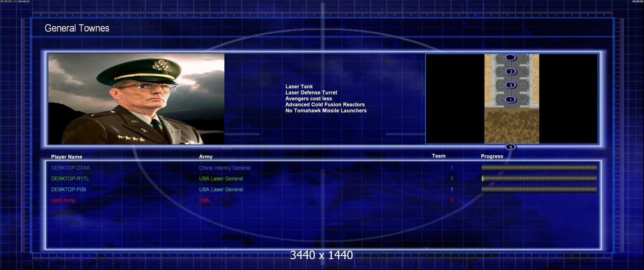Click the 'Progress' column header
Viewport: 644px width, 270px height.
(x=492, y=157)
